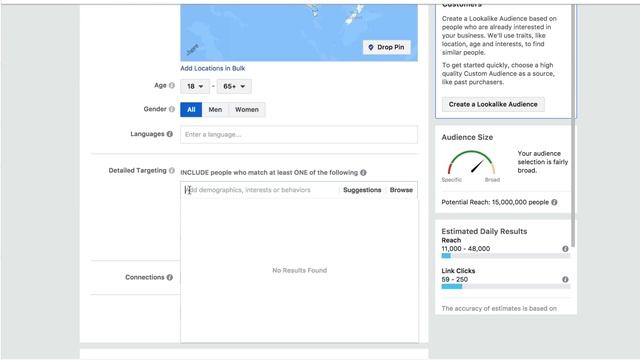
Task: Click the 11,000 - 48,000 reach value
Action: pyautogui.click(x=466, y=249)
